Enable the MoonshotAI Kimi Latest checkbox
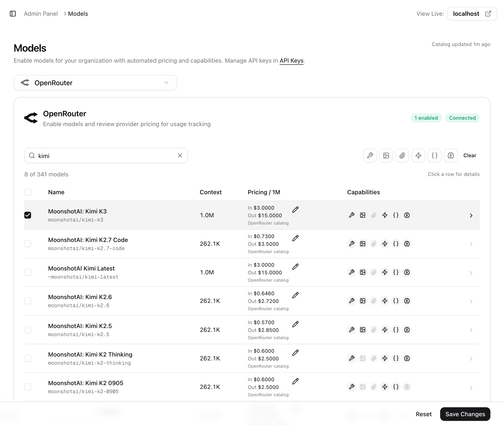The image size is (504, 426). [x=28, y=272]
